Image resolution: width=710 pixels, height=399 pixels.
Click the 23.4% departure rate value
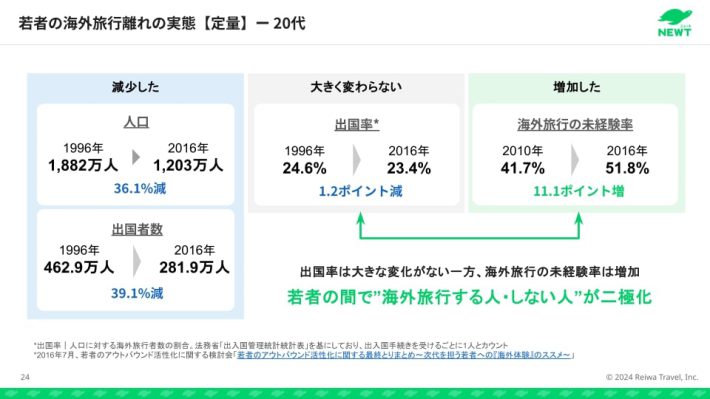click(x=408, y=168)
